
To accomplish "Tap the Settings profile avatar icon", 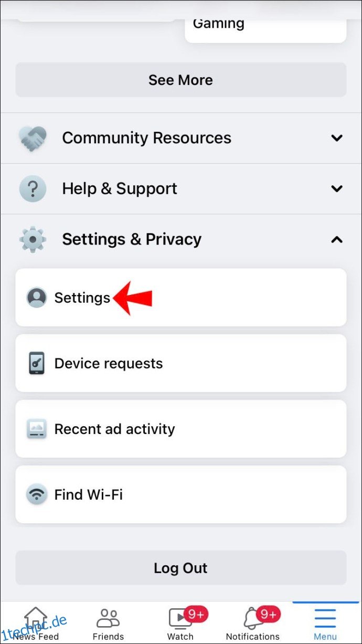I will (x=37, y=298).
